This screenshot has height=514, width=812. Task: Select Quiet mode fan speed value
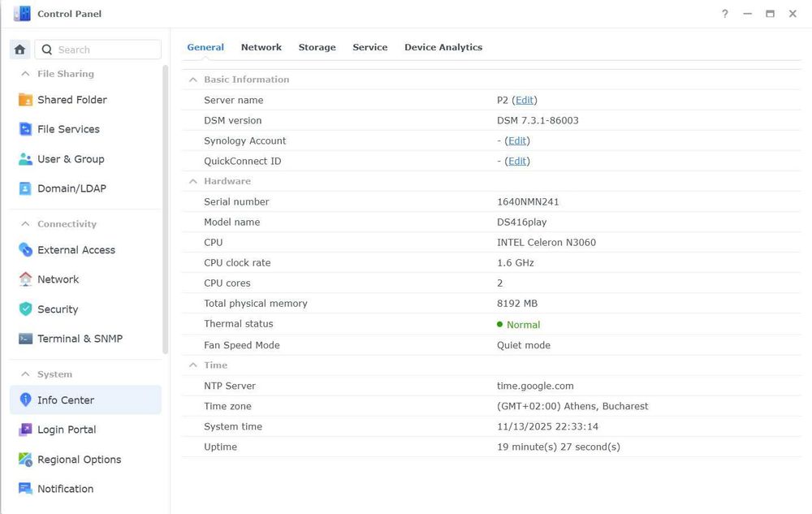point(524,345)
